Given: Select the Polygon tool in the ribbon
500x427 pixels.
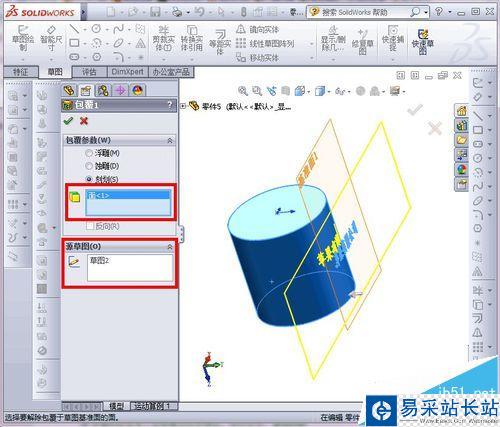Looking at the screenshot, I should coord(96,57).
